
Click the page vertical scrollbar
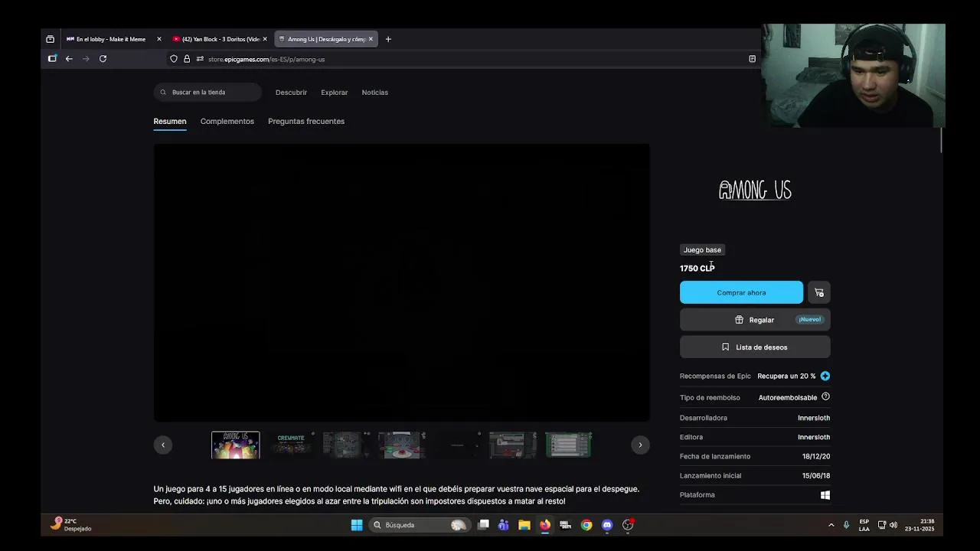point(942,141)
